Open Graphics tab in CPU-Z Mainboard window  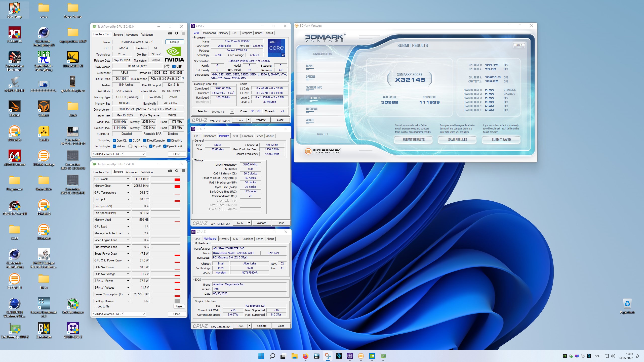click(248, 239)
